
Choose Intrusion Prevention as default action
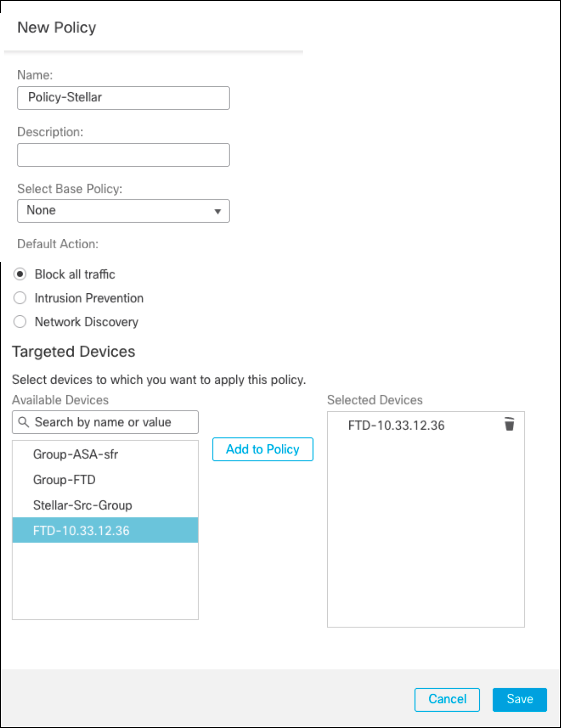coord(20,298)
